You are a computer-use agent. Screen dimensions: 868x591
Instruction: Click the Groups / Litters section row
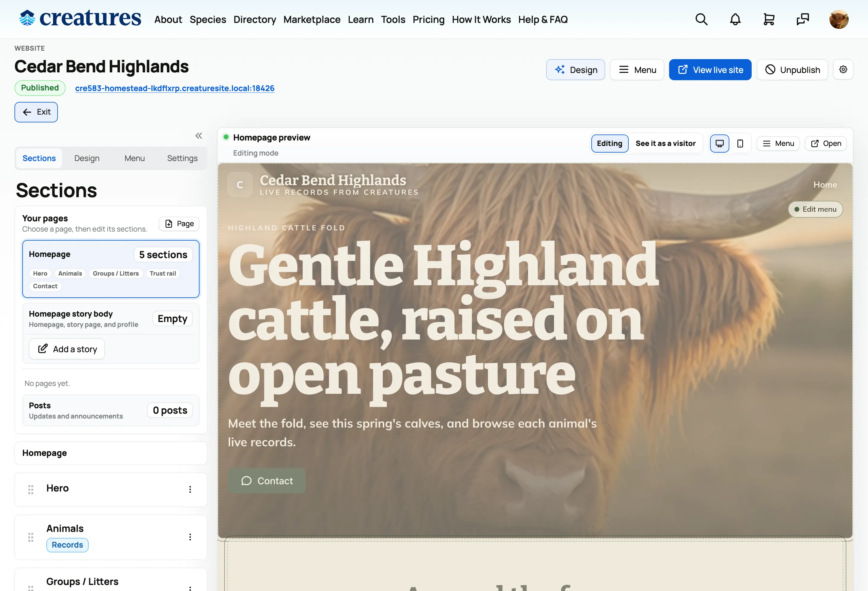111,580
